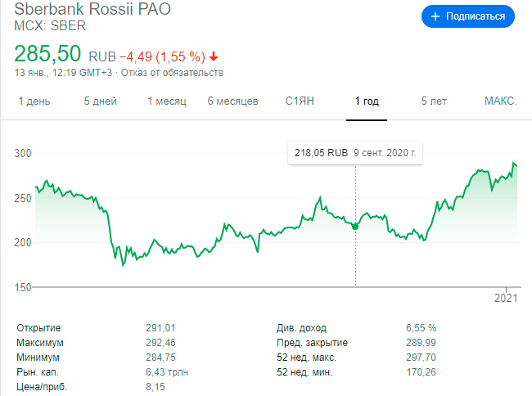Open the МАКС. full history tab
Image resolution: width=532 pixels, height=396 pixels.
(500, 101)
